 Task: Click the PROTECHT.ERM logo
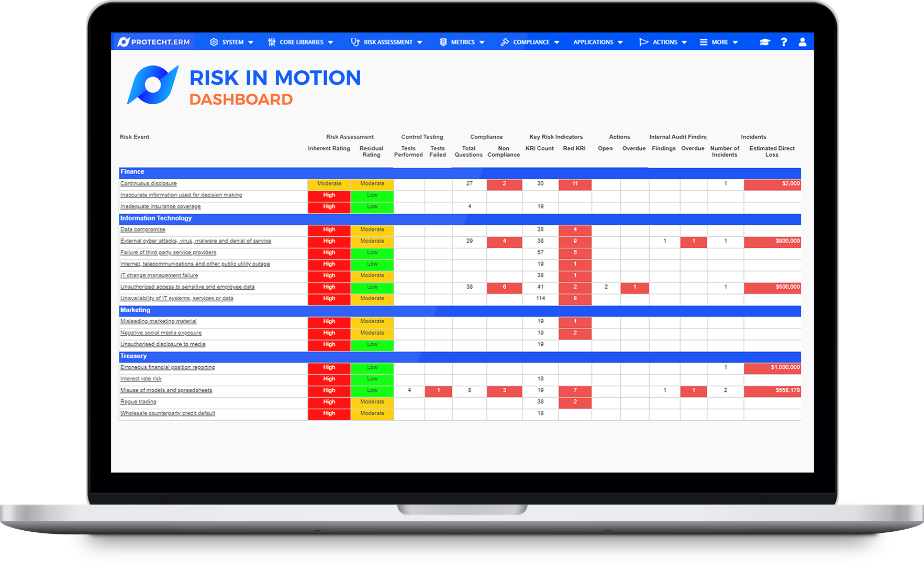click(x=152, y=41)
